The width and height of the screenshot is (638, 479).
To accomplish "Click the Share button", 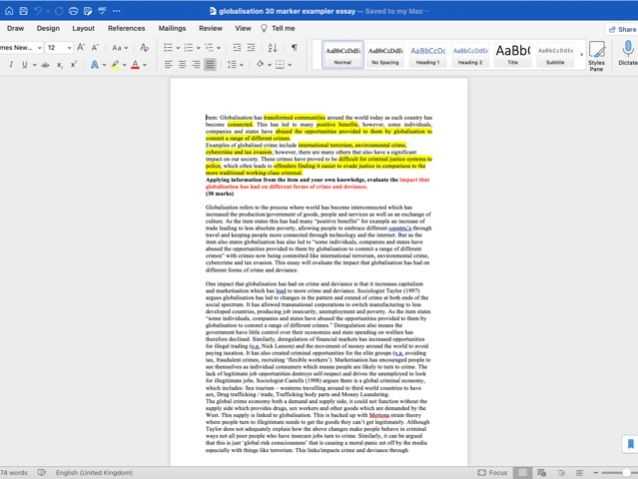I will click(x=623, y=29).
